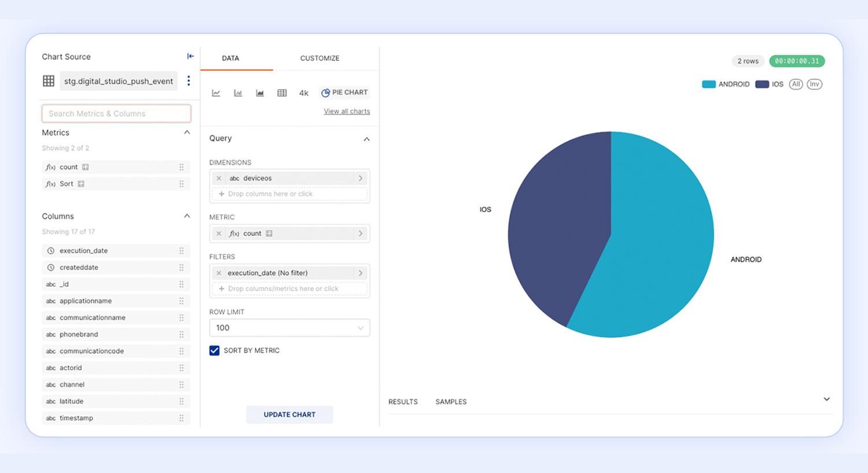
Task: Uncheck the Sort By Metric checkbox
Action: tap(215, 350)
